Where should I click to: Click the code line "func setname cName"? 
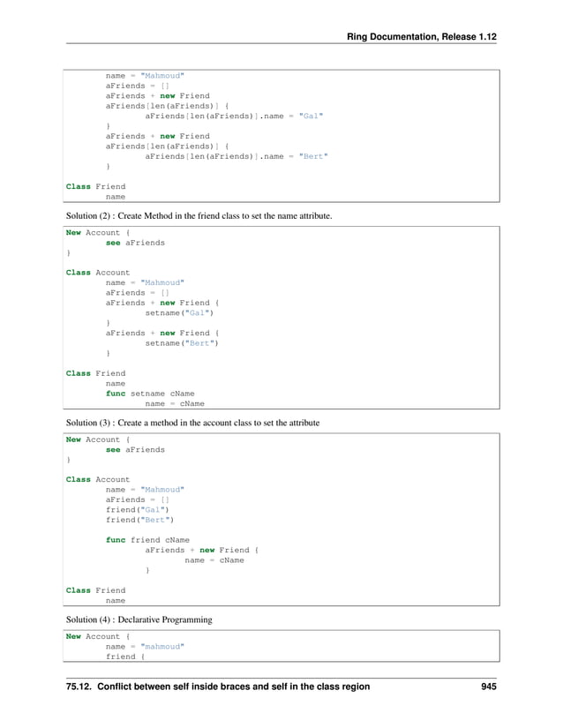(x=150, y=394)
